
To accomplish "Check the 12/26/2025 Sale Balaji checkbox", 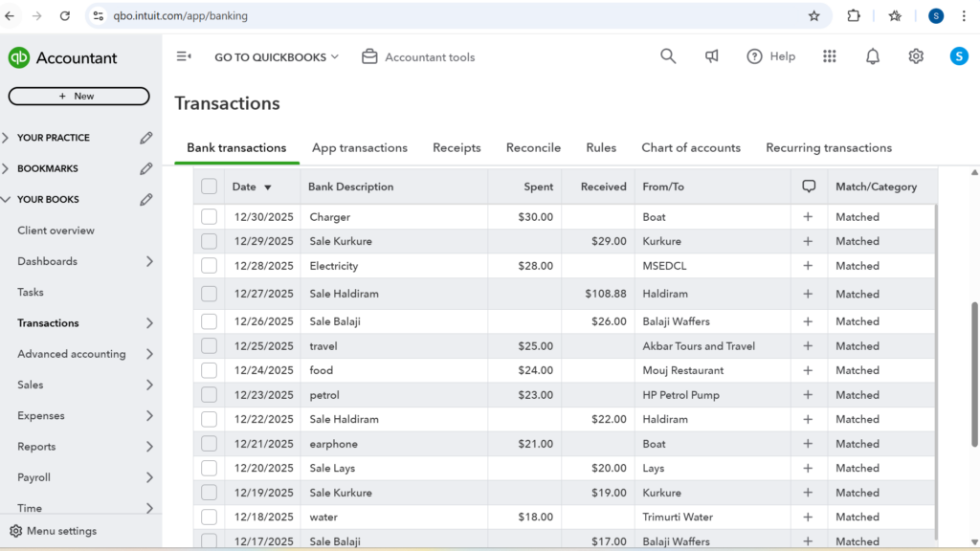I will click(x=209, y=321).
